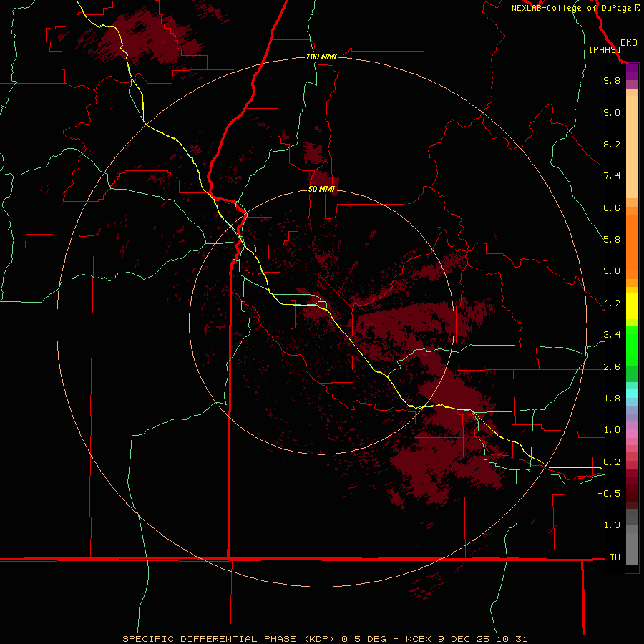Click the 5.8 scale value
Image resolution: width=644 pixels, height=644 pixels.
[x=612, y=240]
